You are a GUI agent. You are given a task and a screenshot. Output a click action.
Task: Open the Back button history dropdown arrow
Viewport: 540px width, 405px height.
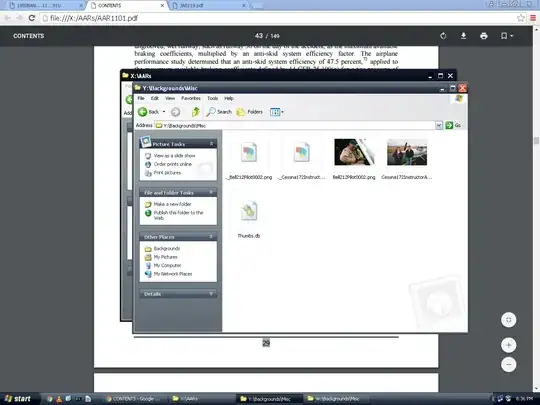(x=164, y=112)
